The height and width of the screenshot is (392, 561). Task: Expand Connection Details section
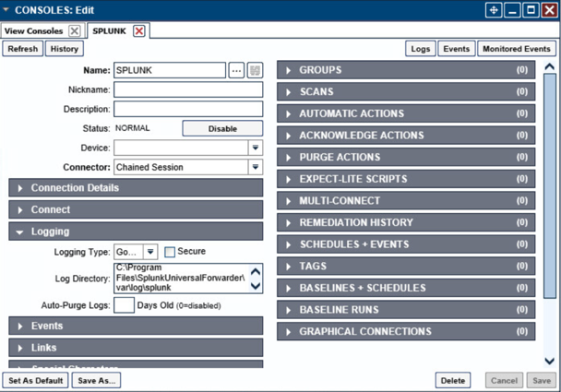click(x=136, y=188)
